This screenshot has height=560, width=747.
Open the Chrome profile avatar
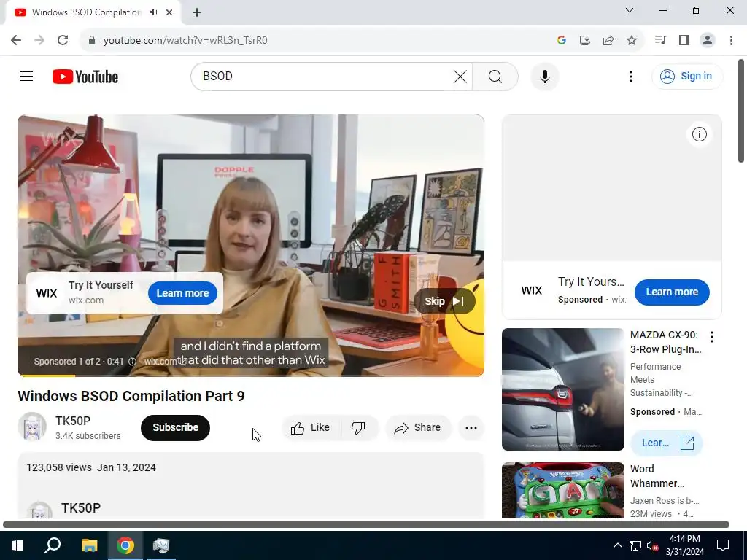tap(708, 40)
